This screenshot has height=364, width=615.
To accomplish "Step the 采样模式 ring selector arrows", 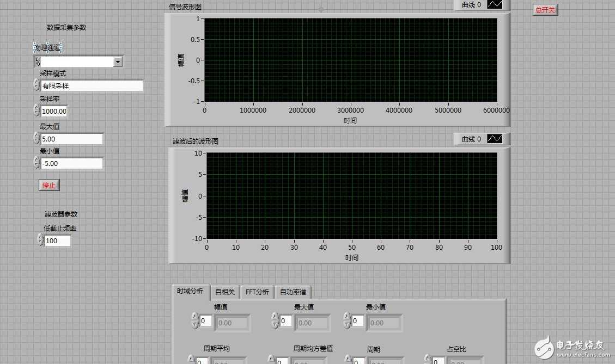I will point(37,85).
